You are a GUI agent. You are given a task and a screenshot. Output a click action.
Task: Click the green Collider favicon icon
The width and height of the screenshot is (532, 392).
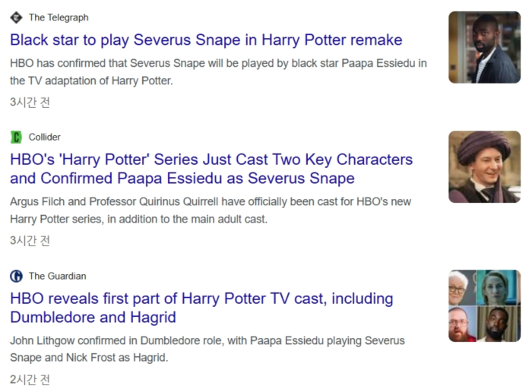pyautogui.click(x=16, y=137)
